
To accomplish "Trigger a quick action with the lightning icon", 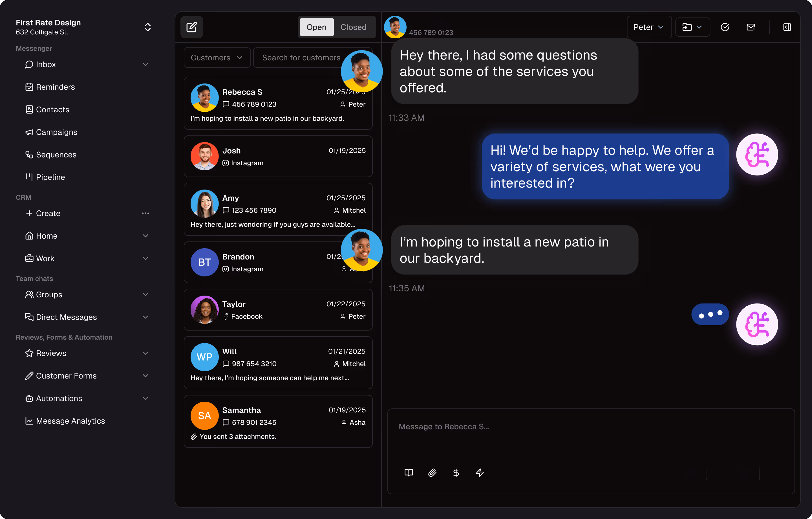I will 480,473.
